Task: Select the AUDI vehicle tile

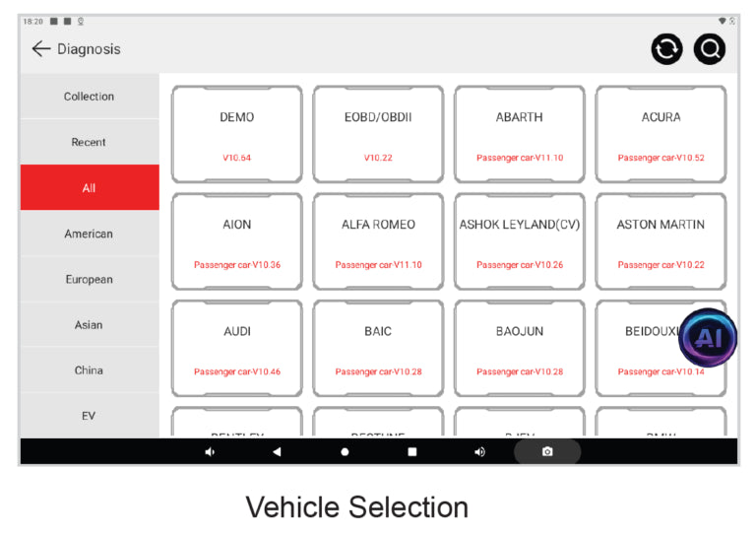Action: [x=236, y=349]
